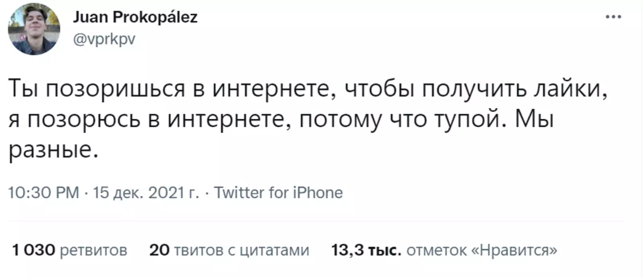Screen dimensions: 644x278
Task: Click the 20 quote tweets number
Action: click(x=159, y=250)
